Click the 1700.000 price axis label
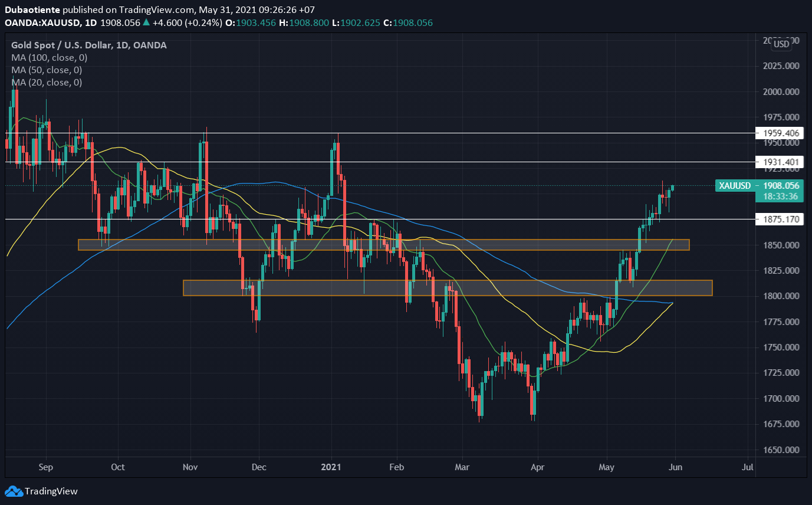 pyautogui.click(x=780, y=399)
